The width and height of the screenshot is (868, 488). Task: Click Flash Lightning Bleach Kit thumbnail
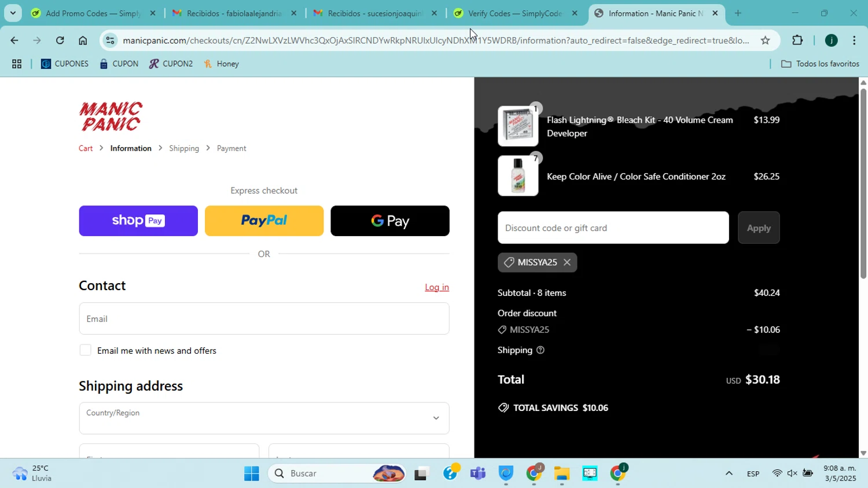coord(518,126)
